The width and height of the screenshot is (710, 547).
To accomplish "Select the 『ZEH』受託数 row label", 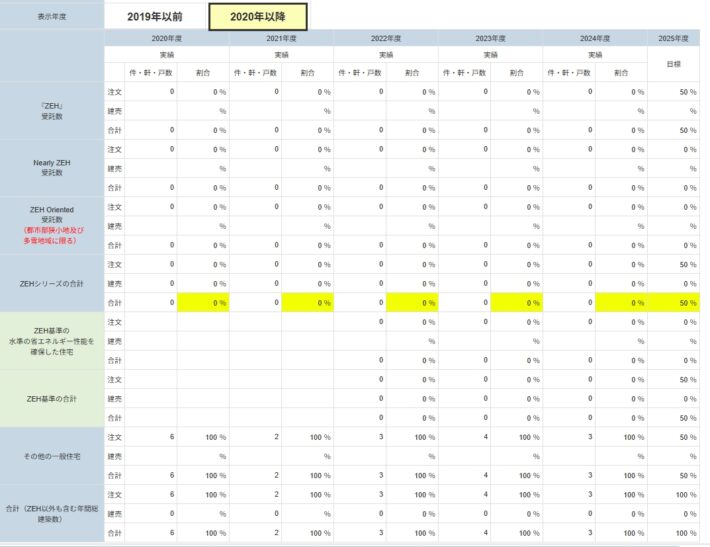I will pos(52,110).
